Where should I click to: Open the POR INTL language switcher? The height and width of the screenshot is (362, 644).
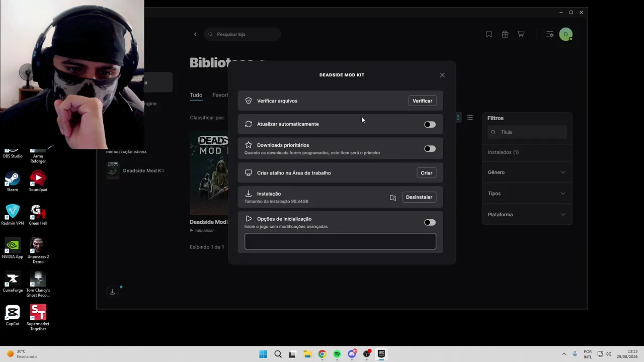point(588,354)
